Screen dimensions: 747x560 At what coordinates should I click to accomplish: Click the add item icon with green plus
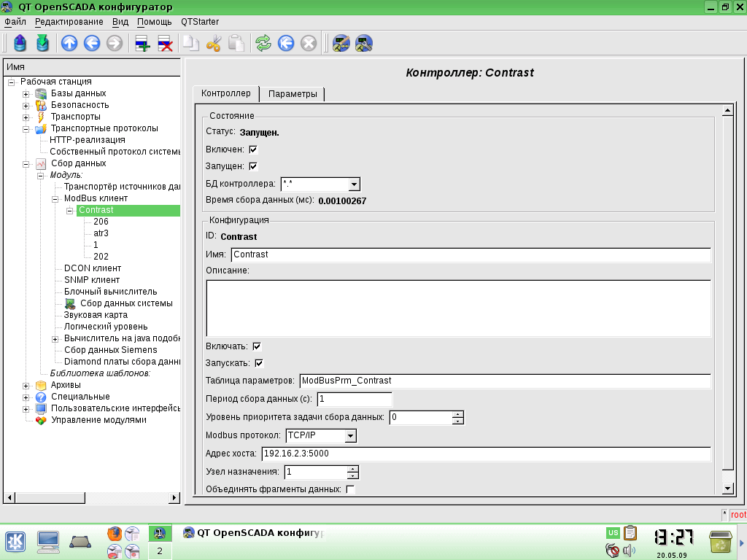pyautogui.click(x=142, y=44)
